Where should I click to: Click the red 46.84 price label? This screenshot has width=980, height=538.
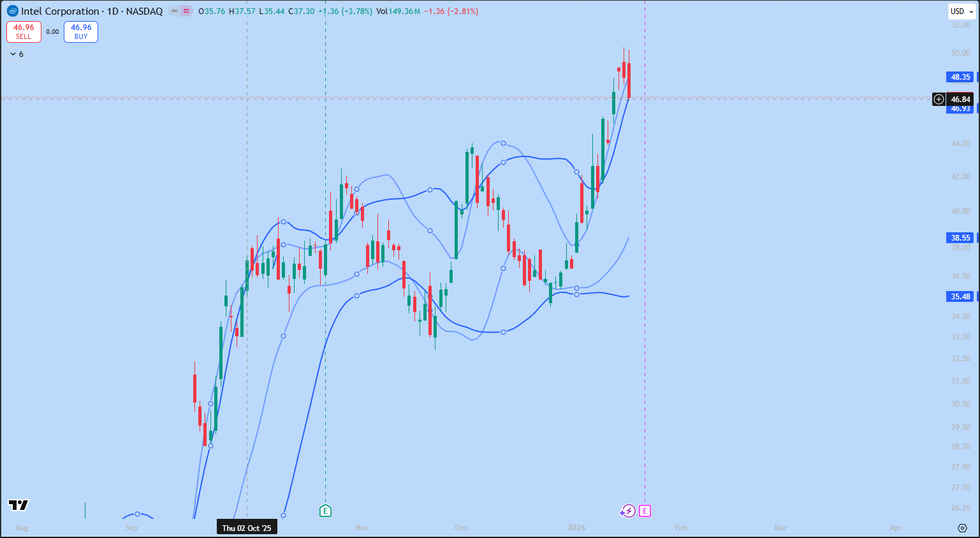(962, 99)
